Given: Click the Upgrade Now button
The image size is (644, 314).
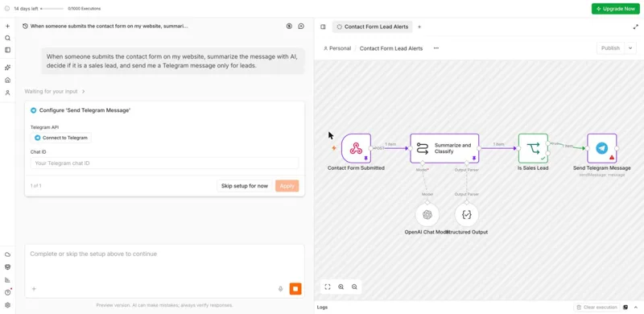Looking at the screenshot, I should tap(616, 9).
